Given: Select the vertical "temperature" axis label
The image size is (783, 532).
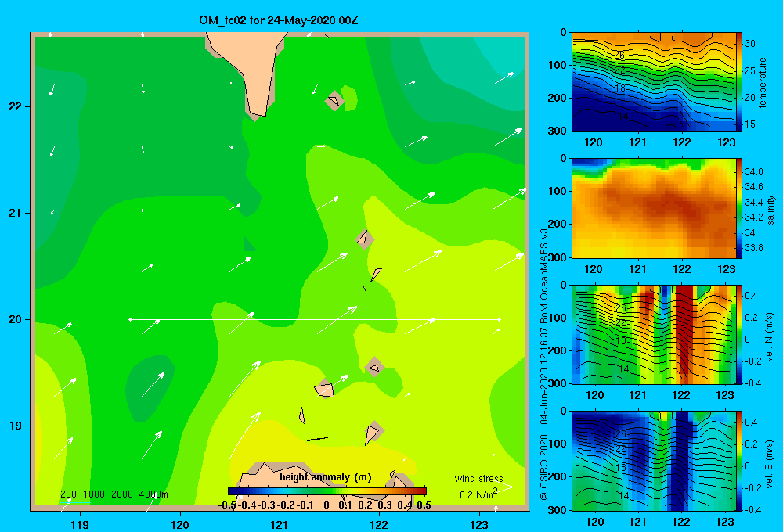Looking at the screenshot, I should click(x=763, y=82).
